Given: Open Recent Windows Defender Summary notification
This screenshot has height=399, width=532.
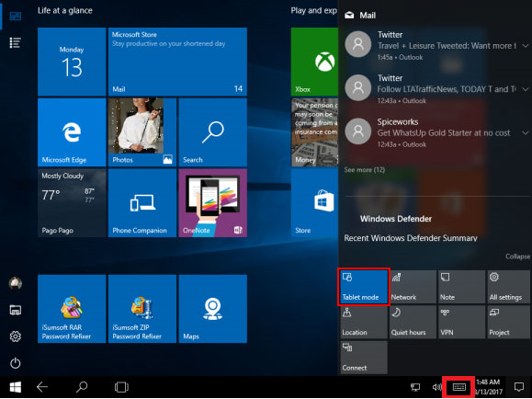Looking at the screenshot, I should (411, 238).
